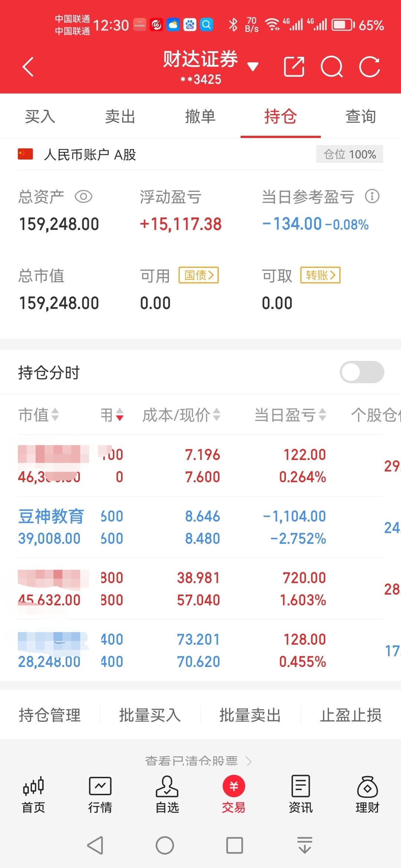Refresh holdings with the reload icon
Screen dimensions: 401x868
pos(369,67)
